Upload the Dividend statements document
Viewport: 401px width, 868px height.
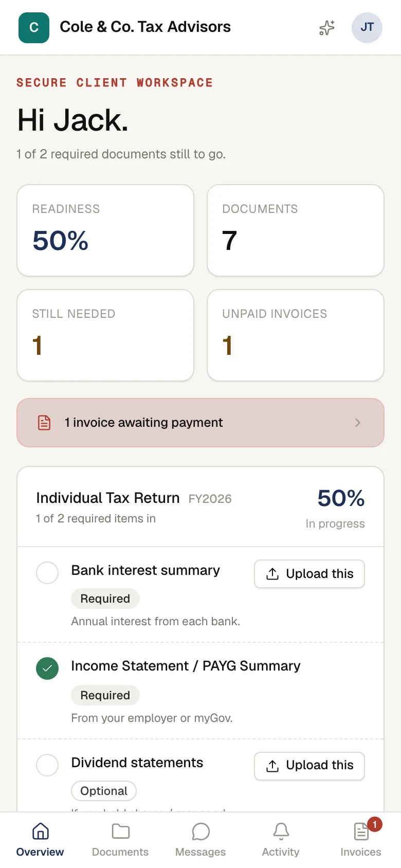point(309,766)
